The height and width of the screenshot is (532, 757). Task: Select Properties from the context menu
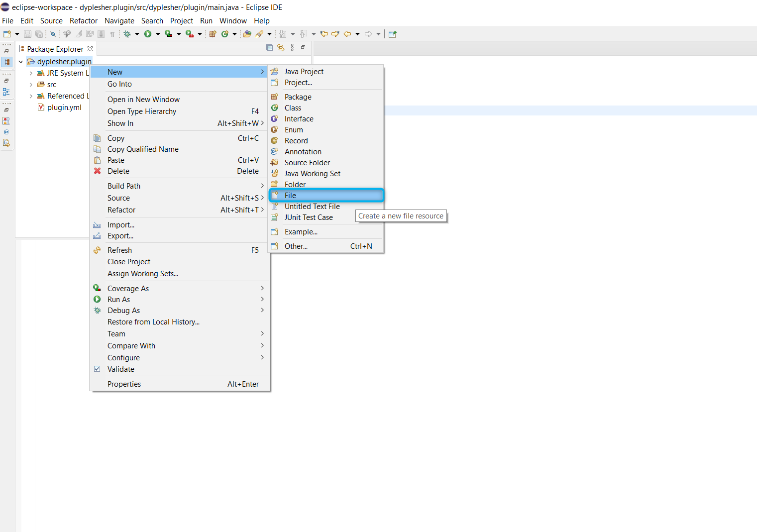point(180,384)
